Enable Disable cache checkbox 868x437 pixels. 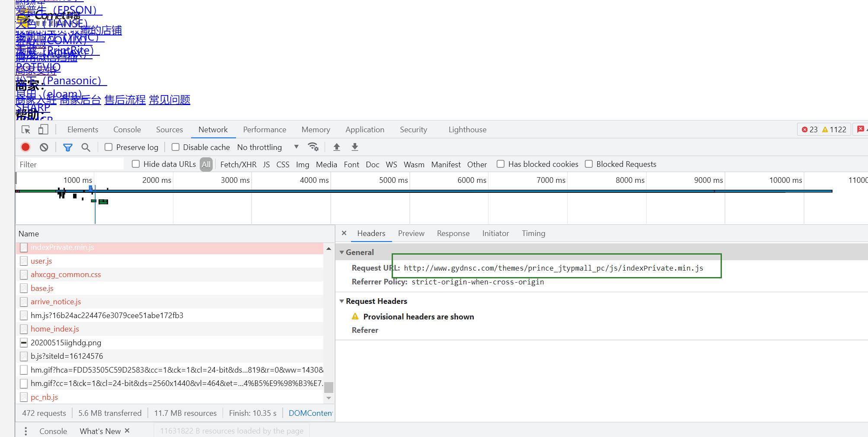click(176, 147)
